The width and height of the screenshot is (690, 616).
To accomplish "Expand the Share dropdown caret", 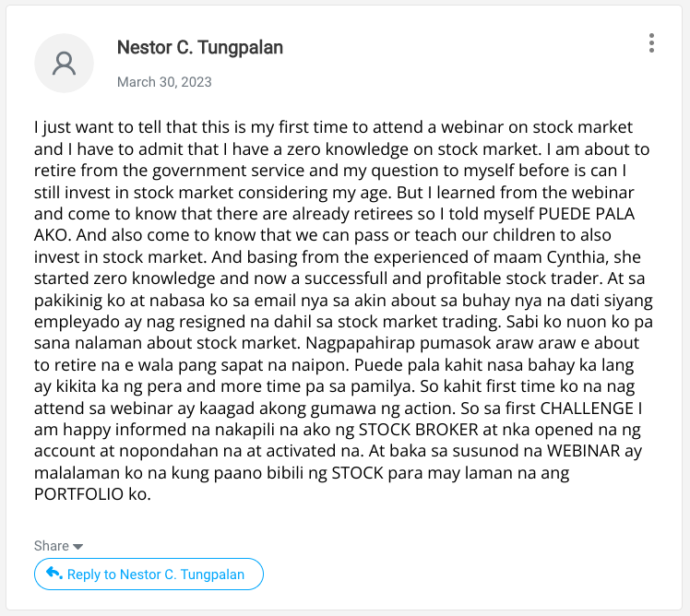I will click(77, 547).
